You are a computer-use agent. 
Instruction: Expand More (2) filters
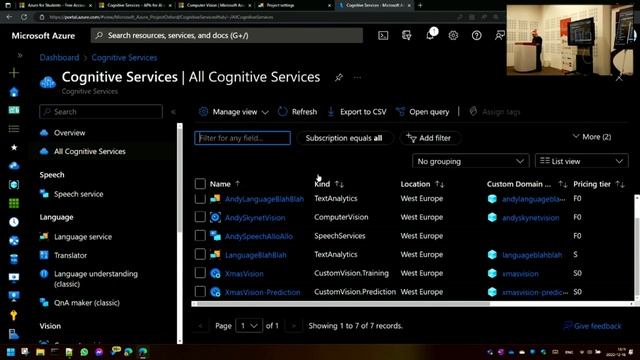click(592, 137)
